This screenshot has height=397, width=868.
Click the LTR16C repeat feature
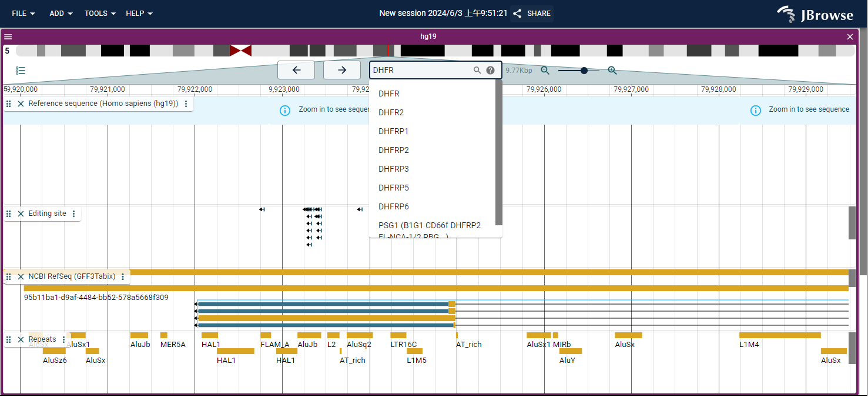(x=398, y=335)
